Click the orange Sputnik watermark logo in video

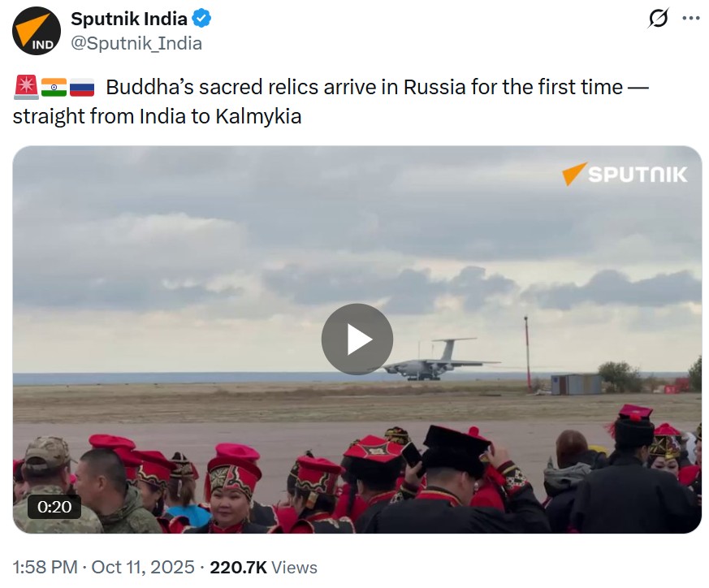574,173
